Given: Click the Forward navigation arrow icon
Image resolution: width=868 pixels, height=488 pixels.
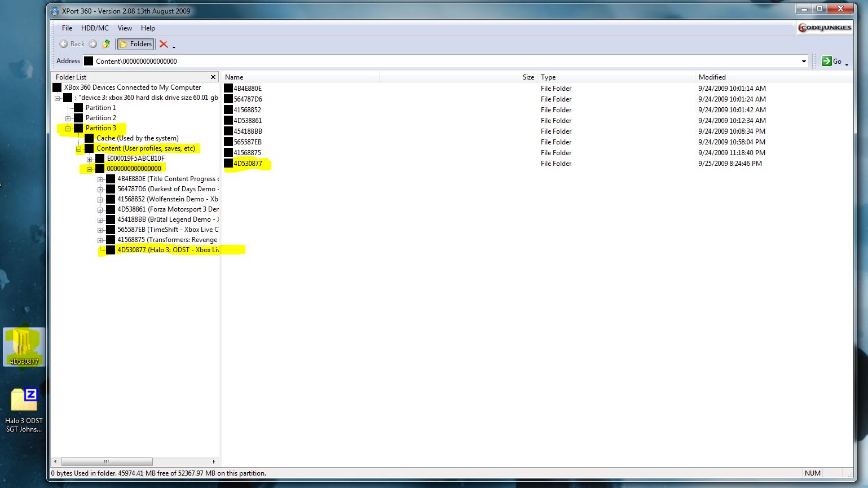Looking at the screenshot, I should click(x=92, y=44).
